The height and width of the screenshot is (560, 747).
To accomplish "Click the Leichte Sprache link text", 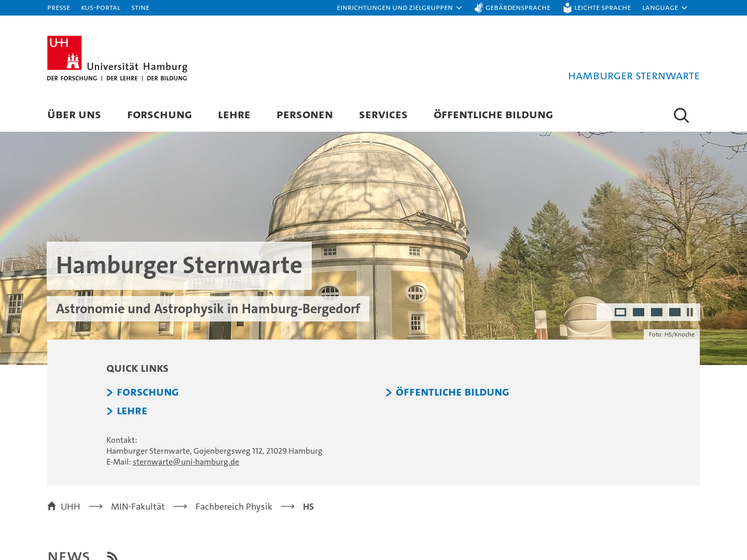I will pos(602,8).
